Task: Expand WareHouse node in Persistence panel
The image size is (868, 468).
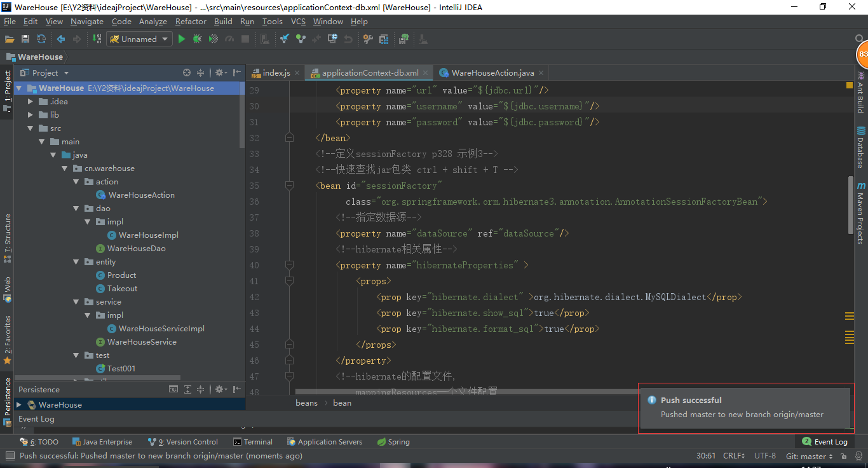Action: point(19,404)
